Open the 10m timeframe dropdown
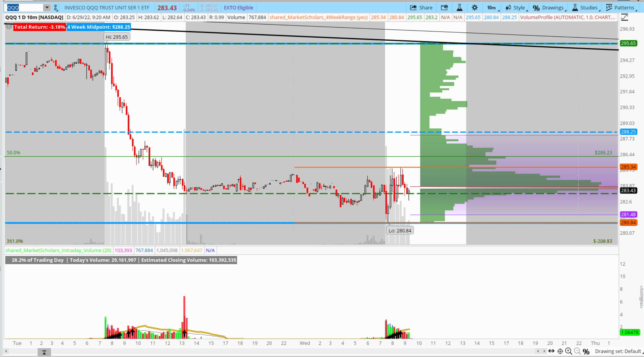The width and height of the screenshot is (644, 357). (492, 8)
